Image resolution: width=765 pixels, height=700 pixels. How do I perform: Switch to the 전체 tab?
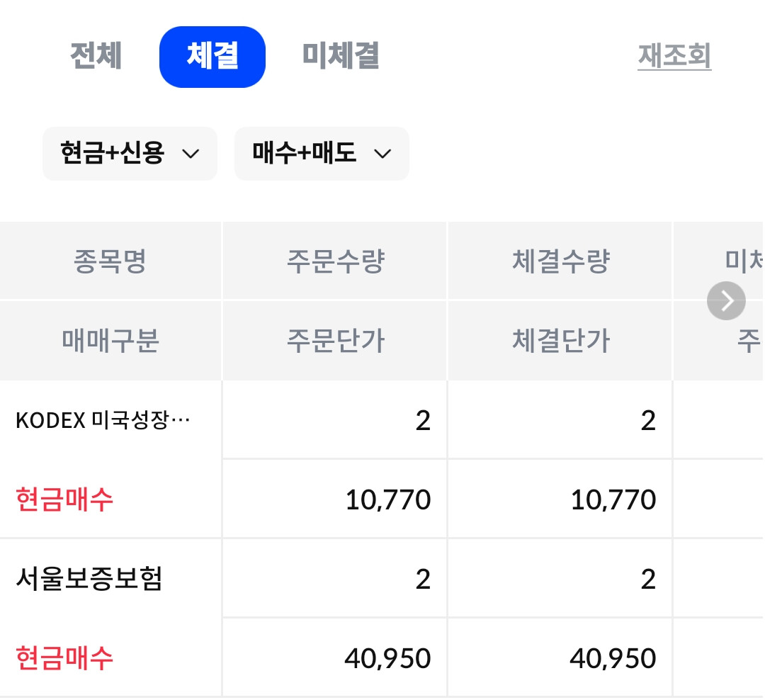coord(96,56)
